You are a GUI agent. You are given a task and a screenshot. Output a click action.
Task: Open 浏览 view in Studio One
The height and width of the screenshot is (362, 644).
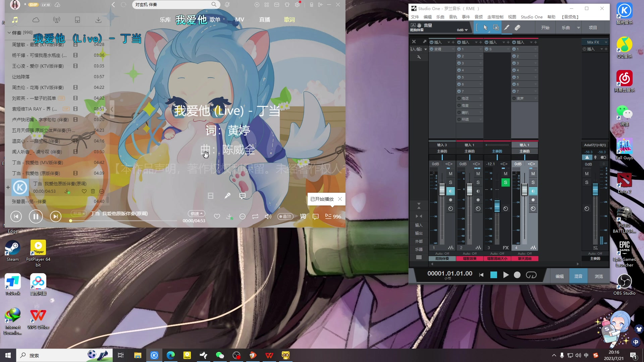click(x=599, y=276)
